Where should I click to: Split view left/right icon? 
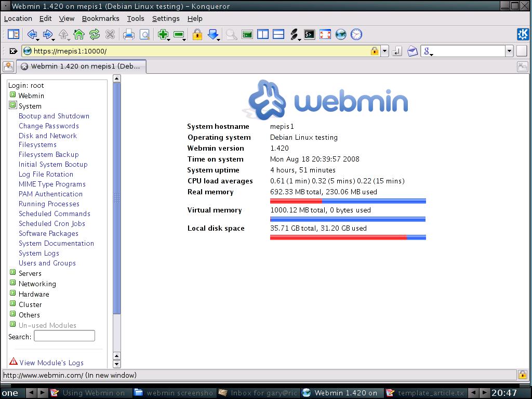click(262, 34)
